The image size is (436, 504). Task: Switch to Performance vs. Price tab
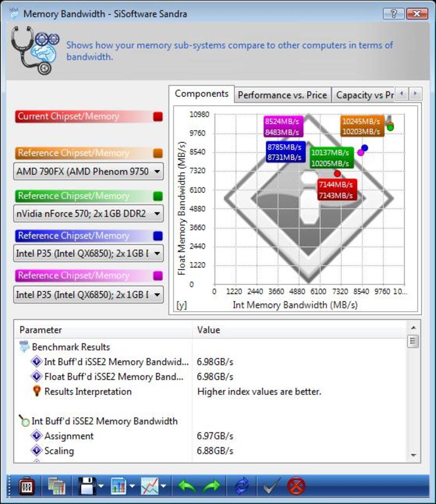[x=282, y=95]
